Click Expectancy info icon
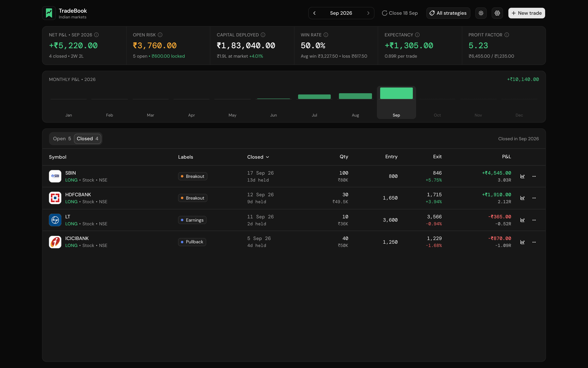The image size is (588, 368). click(x=417, y=35)
